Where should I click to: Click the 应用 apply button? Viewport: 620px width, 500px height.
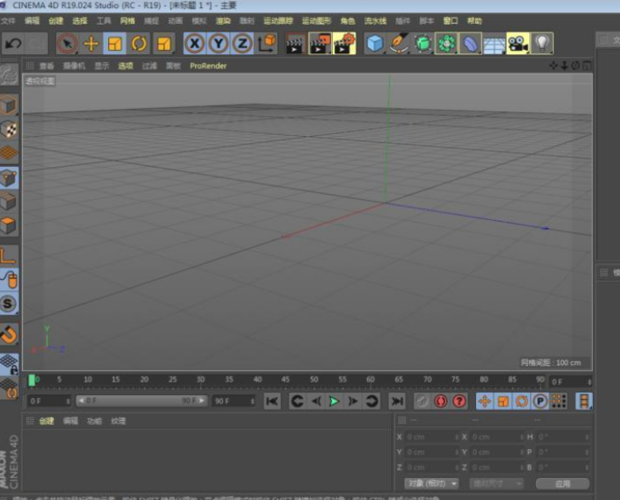[563, 483]
